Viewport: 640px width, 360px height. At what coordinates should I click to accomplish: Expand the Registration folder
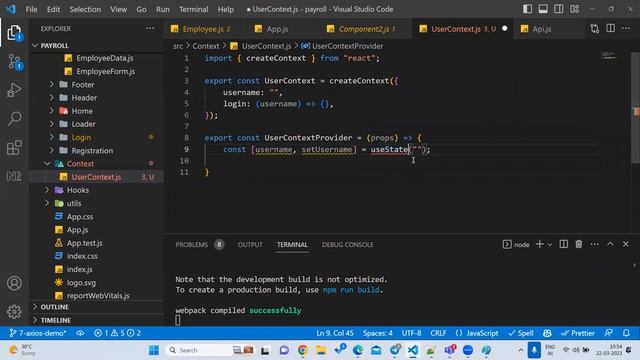pyautogui.click(x=52, y=150)
